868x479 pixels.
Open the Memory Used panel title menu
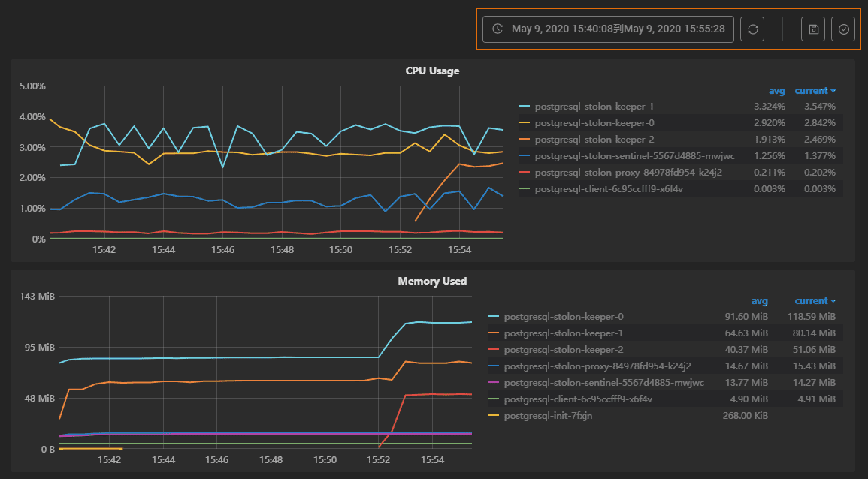(x=432, y=282)
